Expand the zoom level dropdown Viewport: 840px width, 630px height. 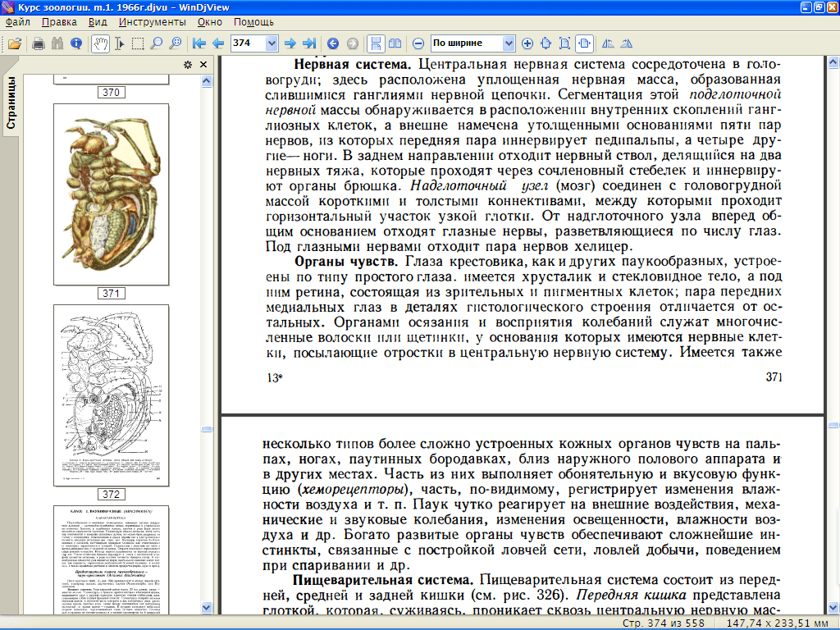pos(509,43)
